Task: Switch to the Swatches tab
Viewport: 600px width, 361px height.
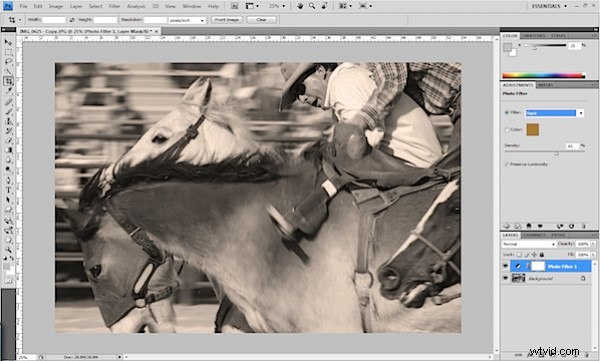Action: coord(533,36)
